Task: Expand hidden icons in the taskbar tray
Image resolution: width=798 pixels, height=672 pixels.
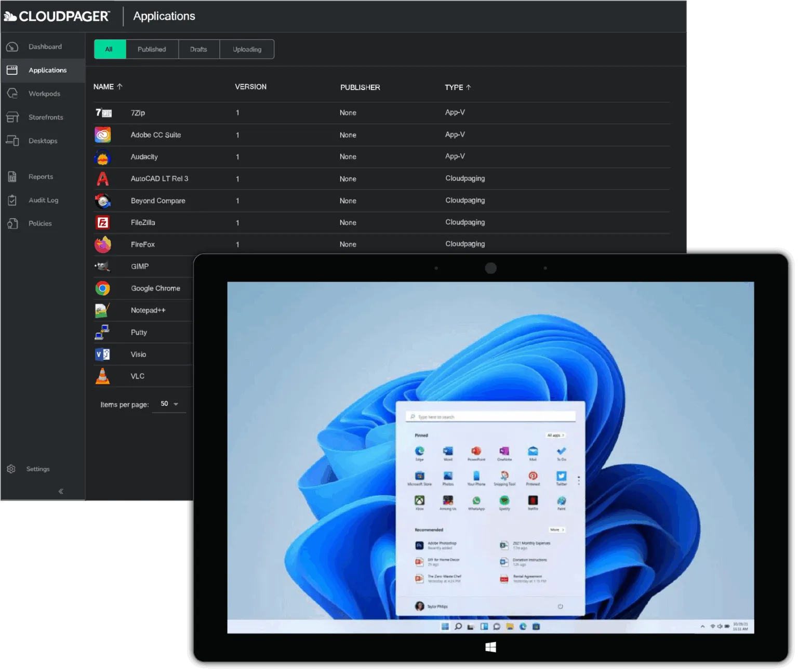Action: (702, 627)
